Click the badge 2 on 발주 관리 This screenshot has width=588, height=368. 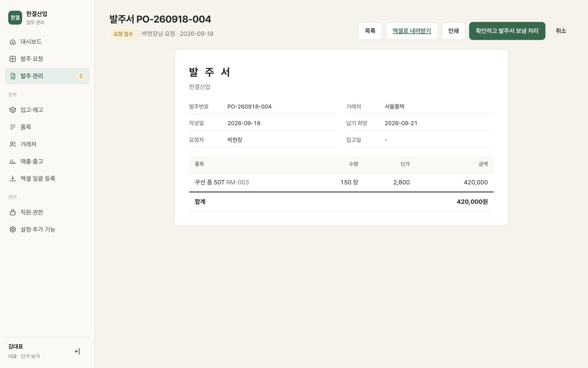[x=81, y=76]
